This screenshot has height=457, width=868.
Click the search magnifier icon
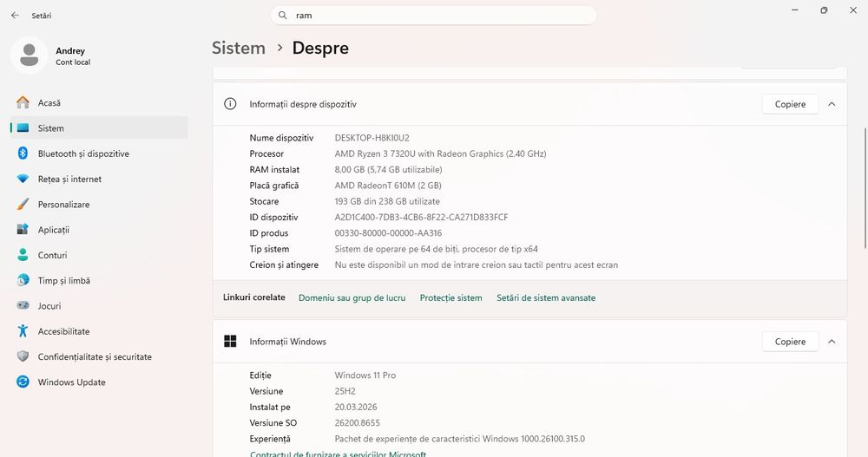(282, 16)
